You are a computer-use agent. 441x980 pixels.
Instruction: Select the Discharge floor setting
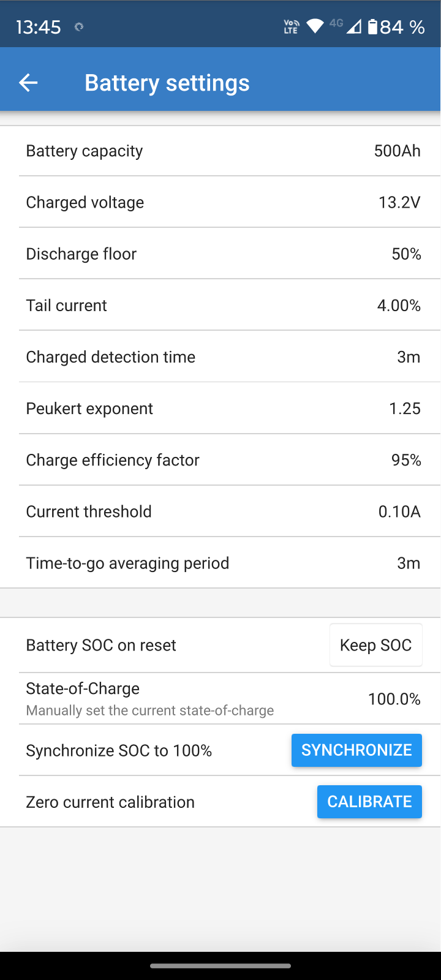(221, 254)
